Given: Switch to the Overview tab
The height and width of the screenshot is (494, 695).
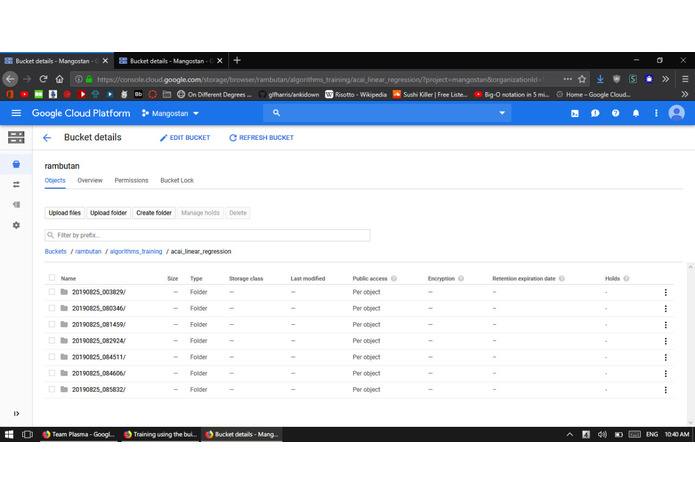Looking at the screenshot, I should pos(90,180).
